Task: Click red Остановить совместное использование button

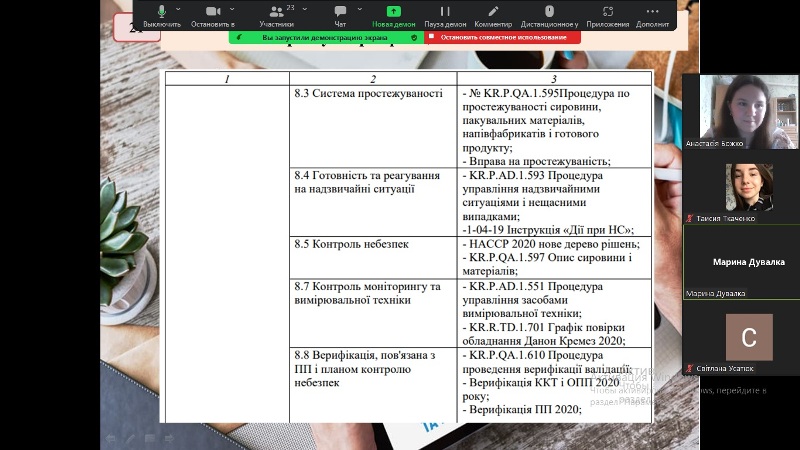Action: (503, 37)
